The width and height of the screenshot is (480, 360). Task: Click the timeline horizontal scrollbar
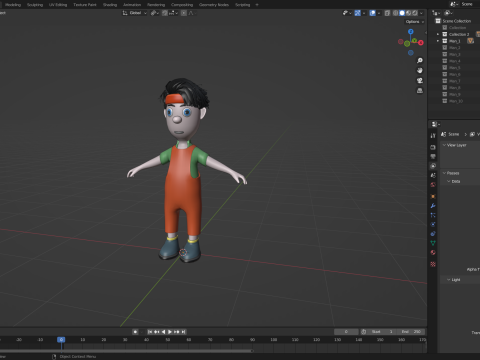tap(127, 351)
